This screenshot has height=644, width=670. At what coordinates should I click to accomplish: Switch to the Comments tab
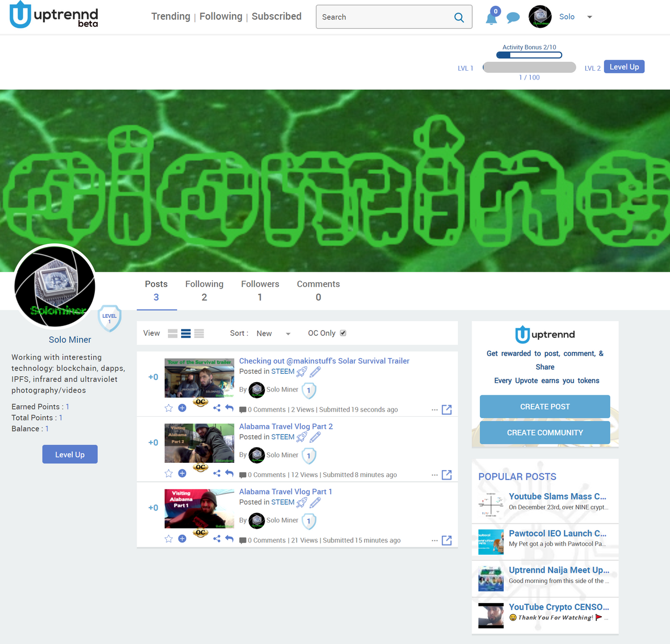coord(318,291)
